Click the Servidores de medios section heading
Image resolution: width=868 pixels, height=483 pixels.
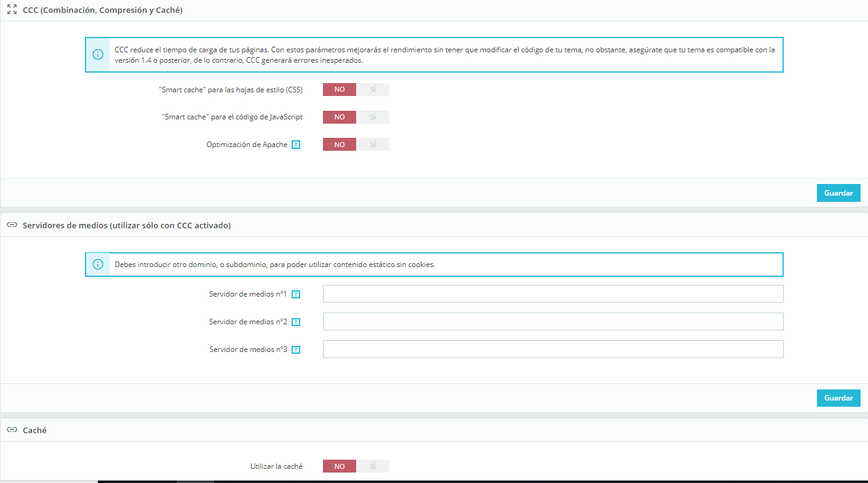coord(127,225)
